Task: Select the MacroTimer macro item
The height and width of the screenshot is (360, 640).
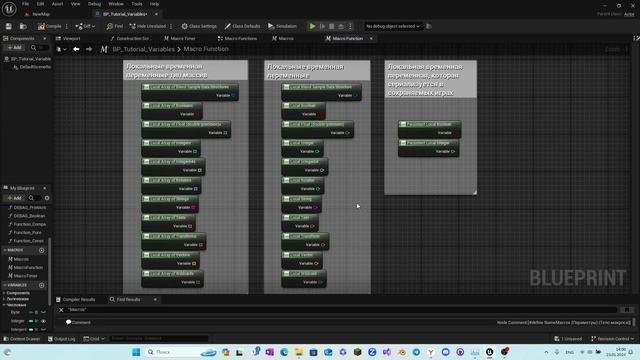Action: point(23,276)
